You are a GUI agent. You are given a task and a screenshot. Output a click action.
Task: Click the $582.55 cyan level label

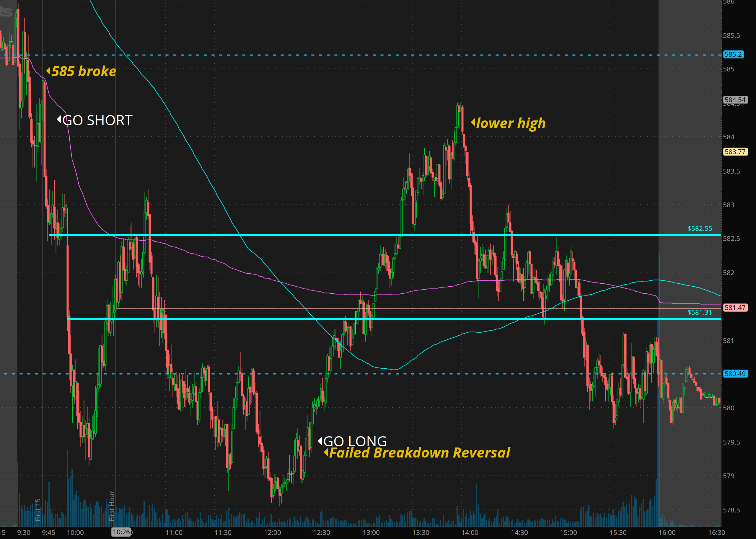pyautogui.click(x=699, y=228)
